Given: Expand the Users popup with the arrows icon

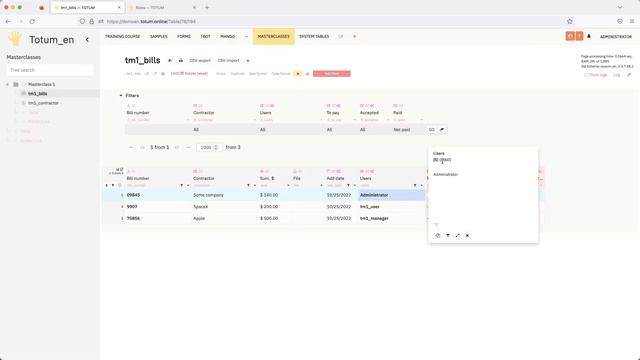Looking at the screenshot, I should pyautogui.click(x=458, y=236).
